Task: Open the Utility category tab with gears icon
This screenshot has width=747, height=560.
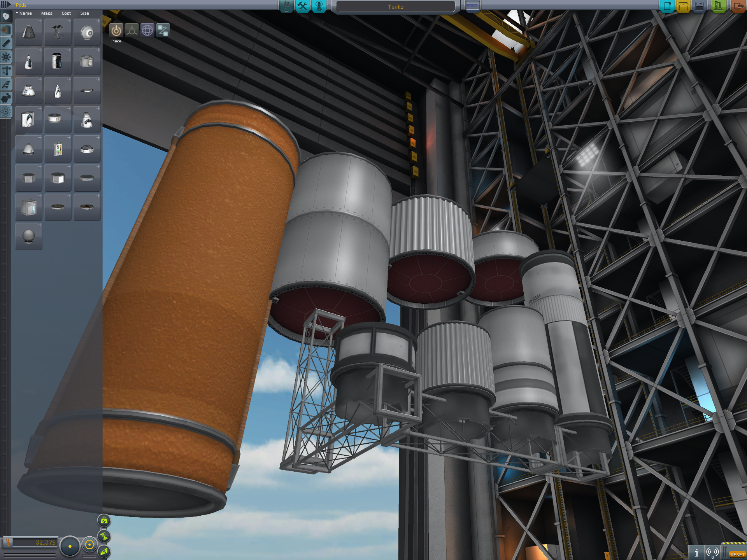Action: pyautogui.click(x=6, y=98)
